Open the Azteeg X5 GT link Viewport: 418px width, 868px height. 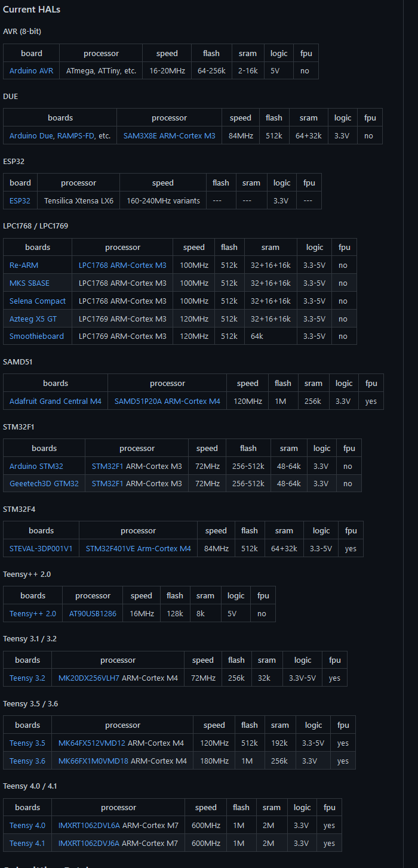pyautogui.click(x=33, y=319)
